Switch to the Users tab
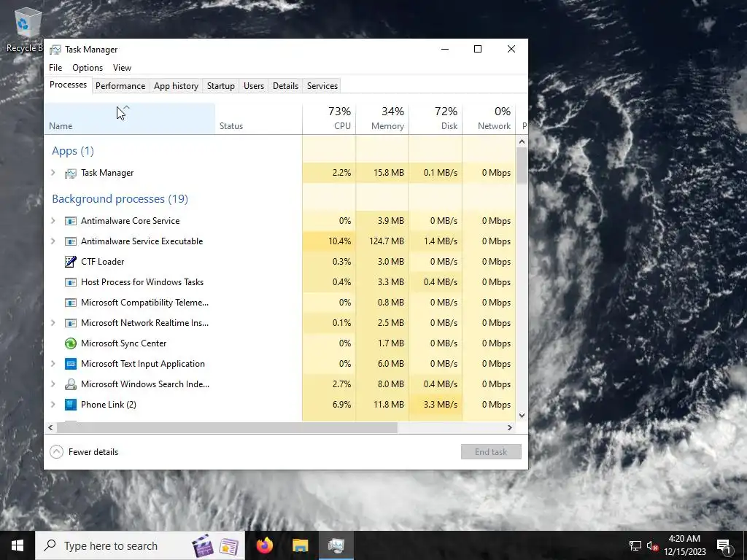Viewport: 747px width, 560px height. [x=253, y=86]
